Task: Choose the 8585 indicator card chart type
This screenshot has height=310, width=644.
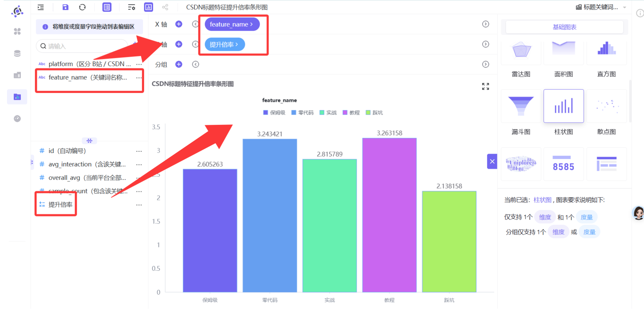Action: pos(564,164)
